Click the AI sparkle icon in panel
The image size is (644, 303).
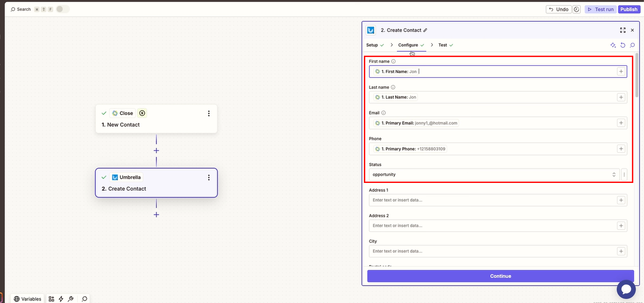coord(613,45)
